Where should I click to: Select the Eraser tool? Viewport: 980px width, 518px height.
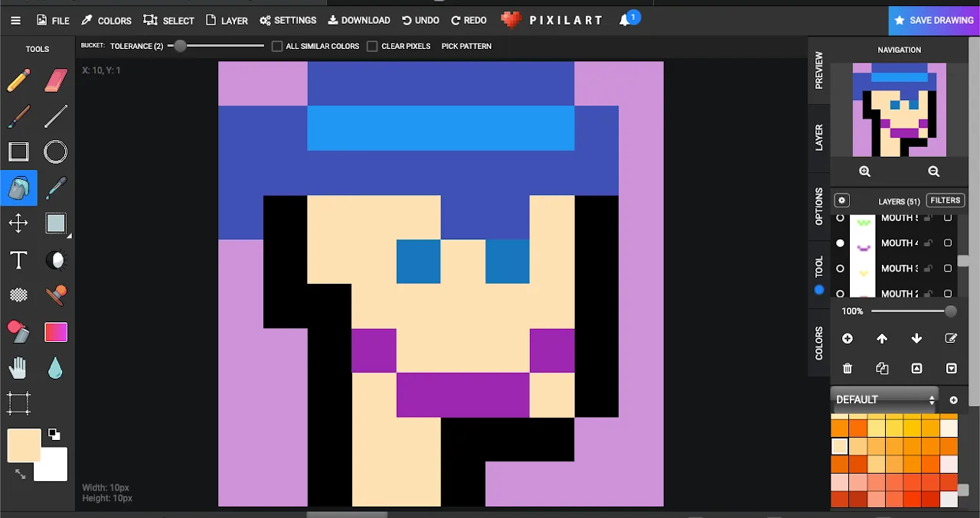[56, 80]
